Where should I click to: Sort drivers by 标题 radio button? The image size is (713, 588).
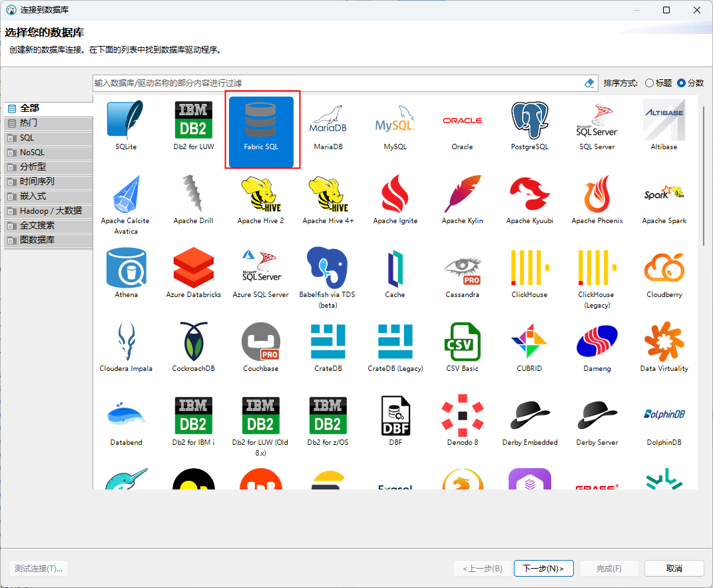click(x=649, y=83)
